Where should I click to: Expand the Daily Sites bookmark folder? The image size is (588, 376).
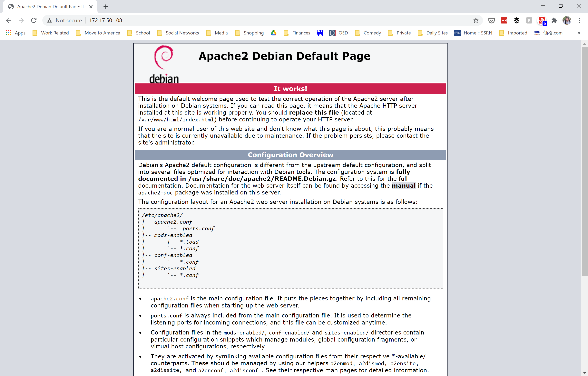point(433,33)
